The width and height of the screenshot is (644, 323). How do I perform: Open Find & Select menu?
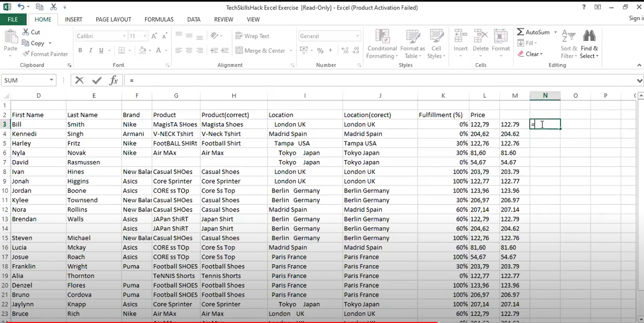589,44
